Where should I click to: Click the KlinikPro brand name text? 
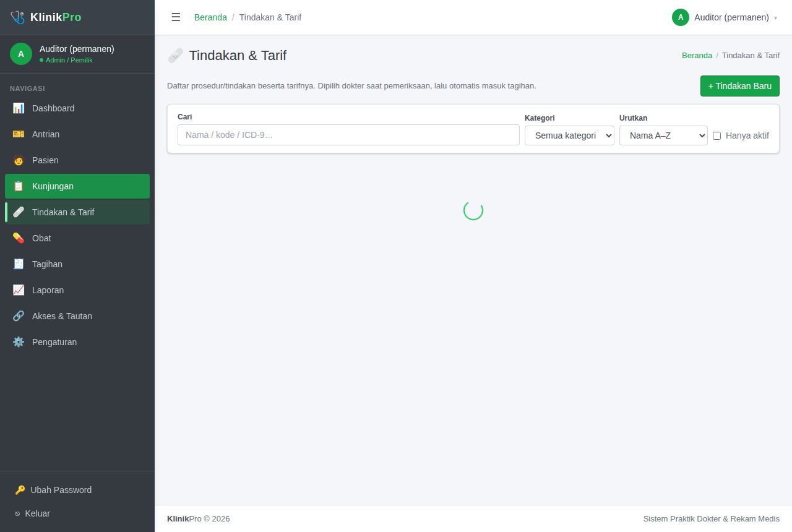(56, 17)
